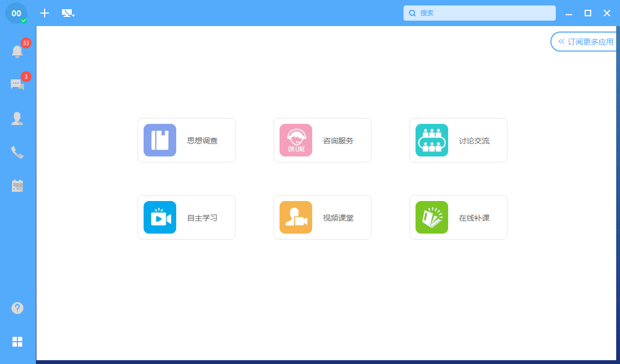This screenshot has height=364, width=620.
Task: Open the 咨询服务 app
Action: point(323,140)
